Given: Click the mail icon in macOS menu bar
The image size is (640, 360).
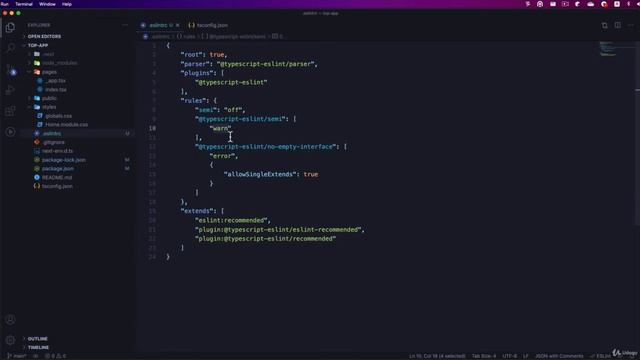Looking at the screenshot, I should tap(553, 4).
